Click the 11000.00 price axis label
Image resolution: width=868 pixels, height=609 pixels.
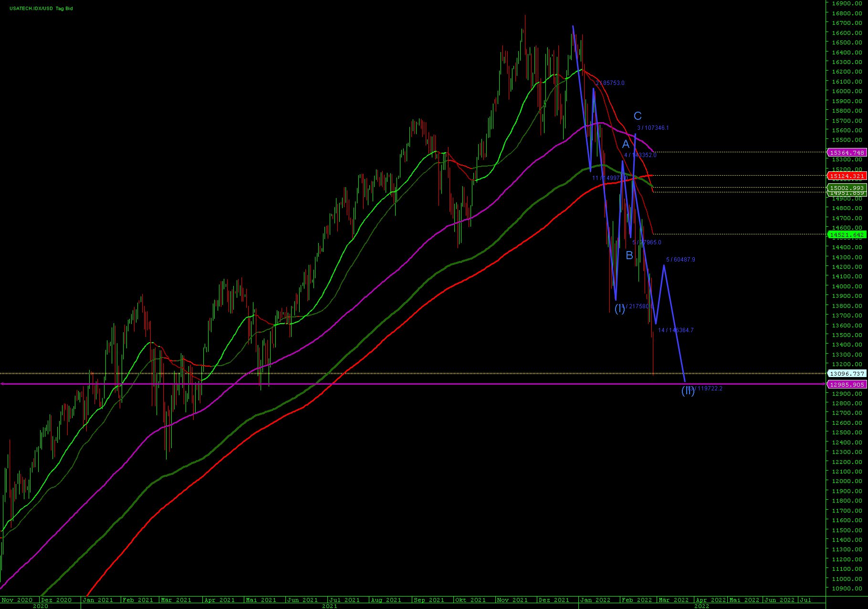(847, 579)
